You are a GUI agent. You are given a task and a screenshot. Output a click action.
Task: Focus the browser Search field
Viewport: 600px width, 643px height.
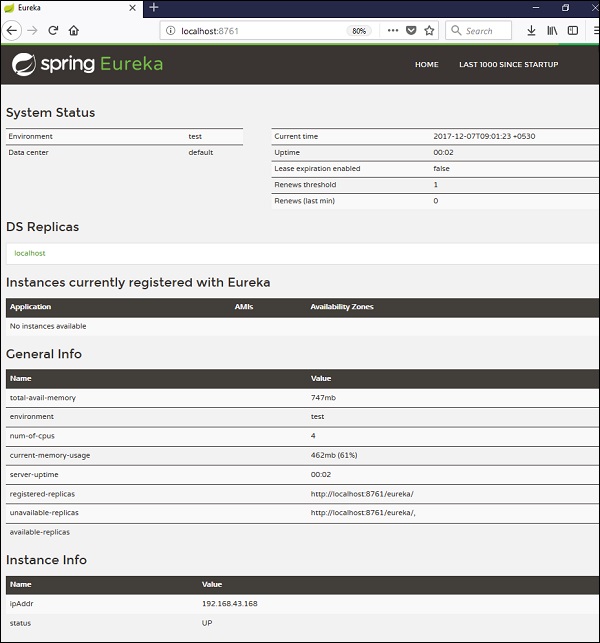click(x=478, y=31)
